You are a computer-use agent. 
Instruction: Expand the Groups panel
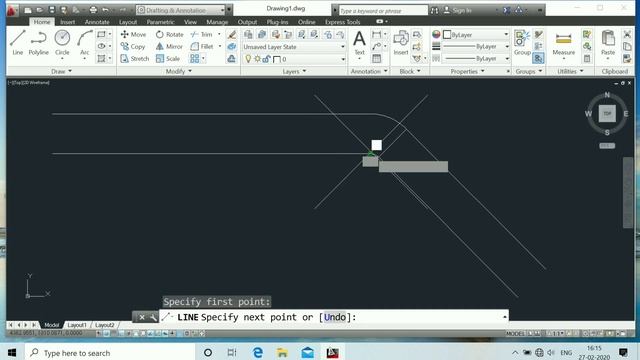click(529, 71)
